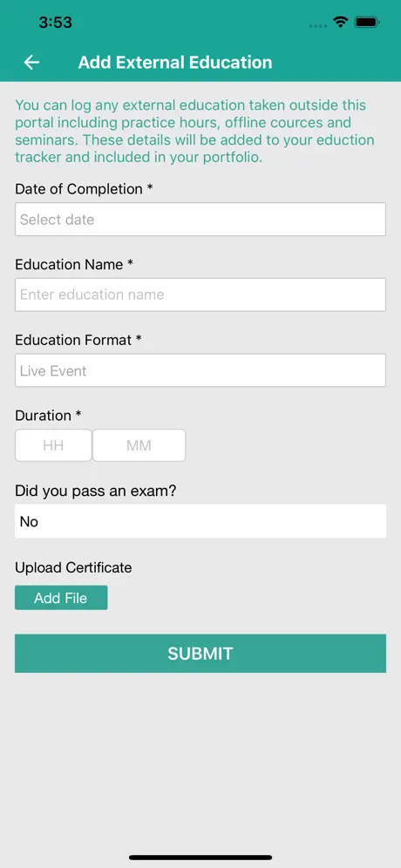Tap the Add File button
401x868 pixels.
pos(61,598)
